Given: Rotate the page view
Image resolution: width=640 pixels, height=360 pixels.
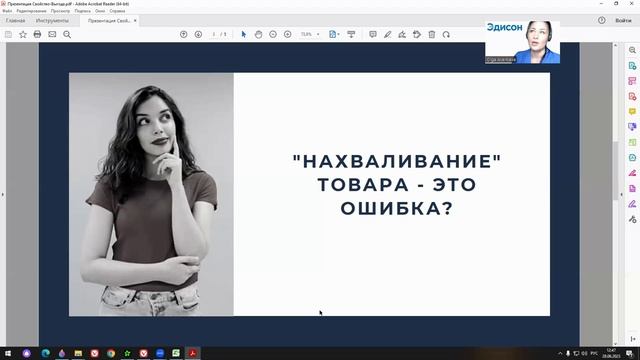Looking at the screenshot, I should pyautogui.click(x=446, y=35).
